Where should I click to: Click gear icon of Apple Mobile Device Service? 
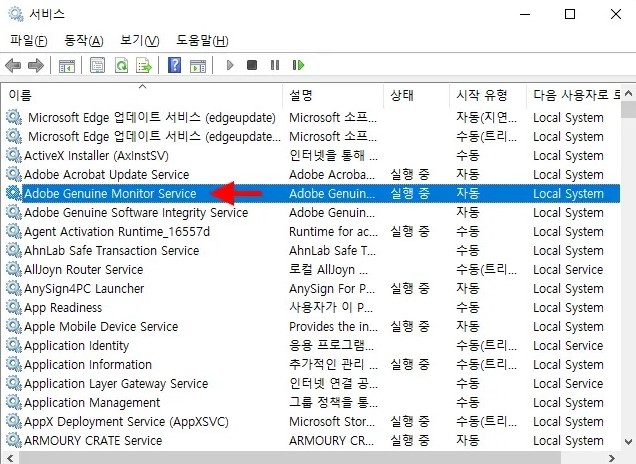(14, 327)
